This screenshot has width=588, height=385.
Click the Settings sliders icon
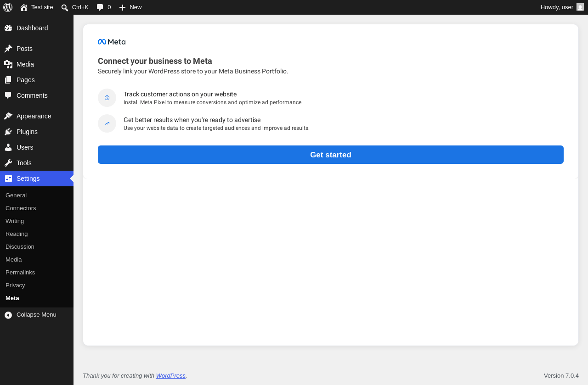(x=8, y=179)
